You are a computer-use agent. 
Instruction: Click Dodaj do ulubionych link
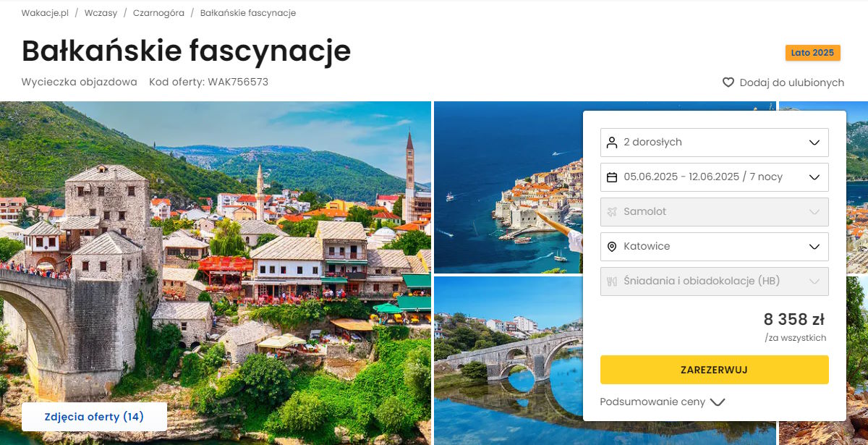[x=792, y=82]
